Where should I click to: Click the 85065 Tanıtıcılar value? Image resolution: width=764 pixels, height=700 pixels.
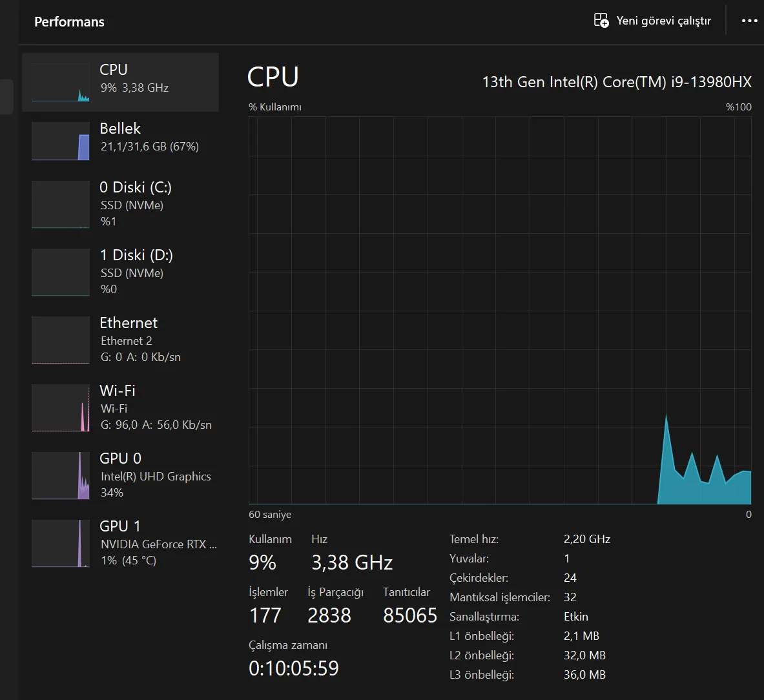coord(410,615)
